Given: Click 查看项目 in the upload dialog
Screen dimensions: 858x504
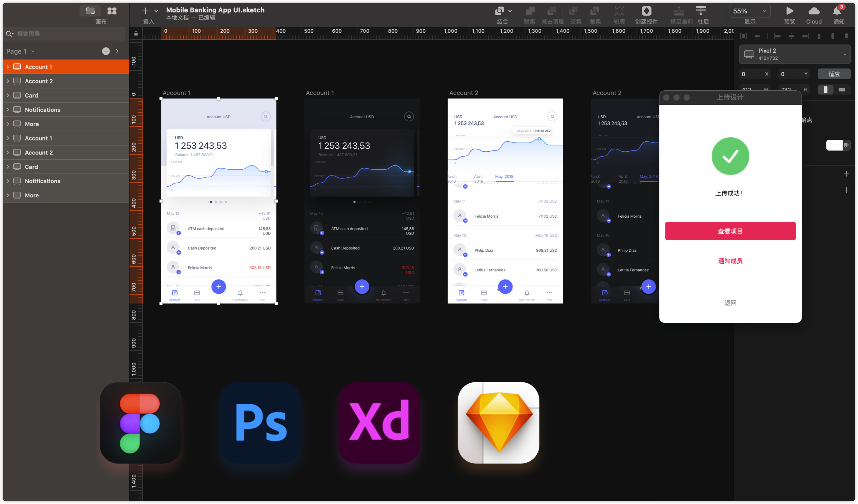Looking at the screenshot, I should tap(730, 231).
